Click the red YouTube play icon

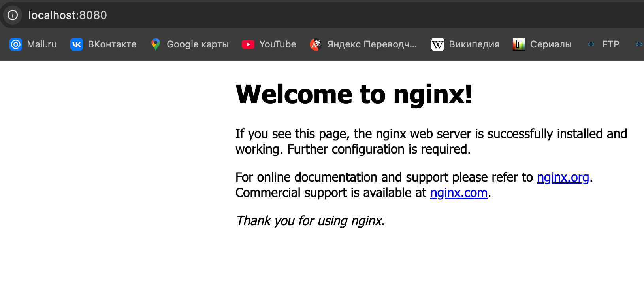(x=248, y=44)
